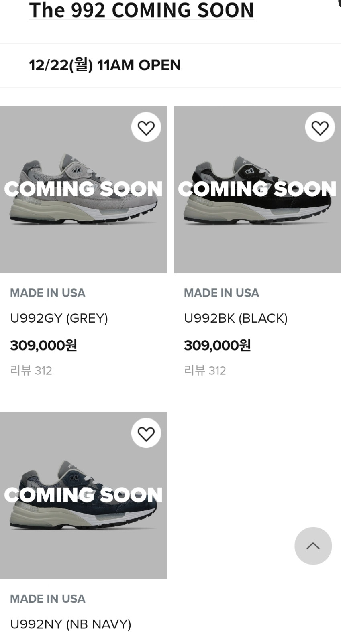The image size is (341, 644).
Task: Tap 309,000원 price under grey shoe
Action: [43, 345]
